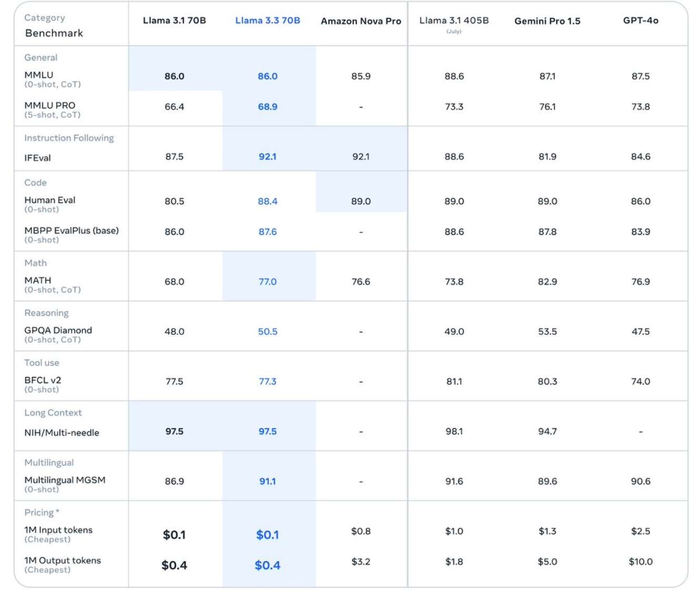
Task: Click the MMLU PRO benchmark row label
Action: (x=50, y=105)
